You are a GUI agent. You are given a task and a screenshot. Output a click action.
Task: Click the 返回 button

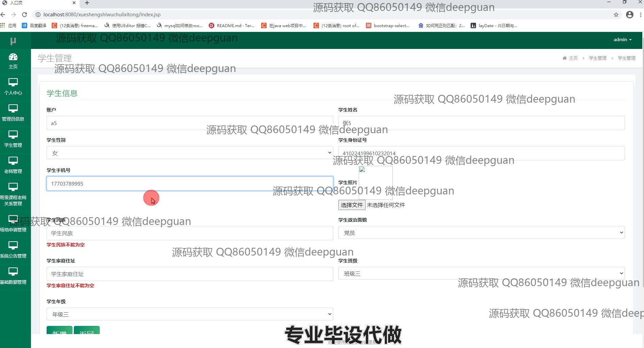pyautogui.click(x=87, y=331)
